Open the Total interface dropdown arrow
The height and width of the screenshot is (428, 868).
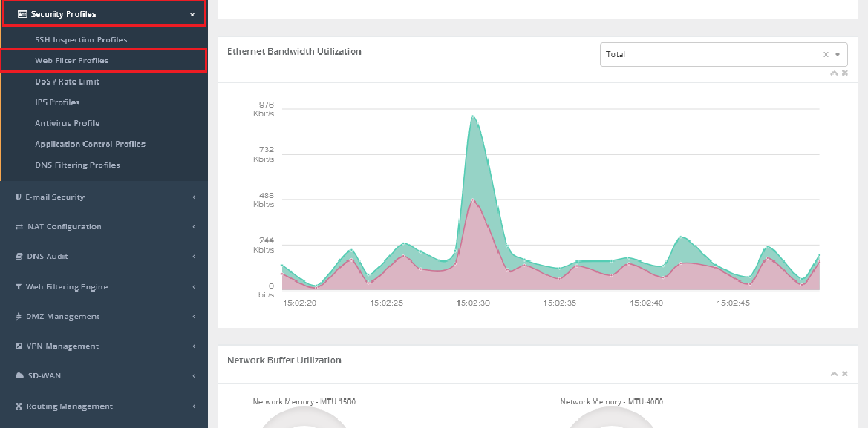(838, 54)
